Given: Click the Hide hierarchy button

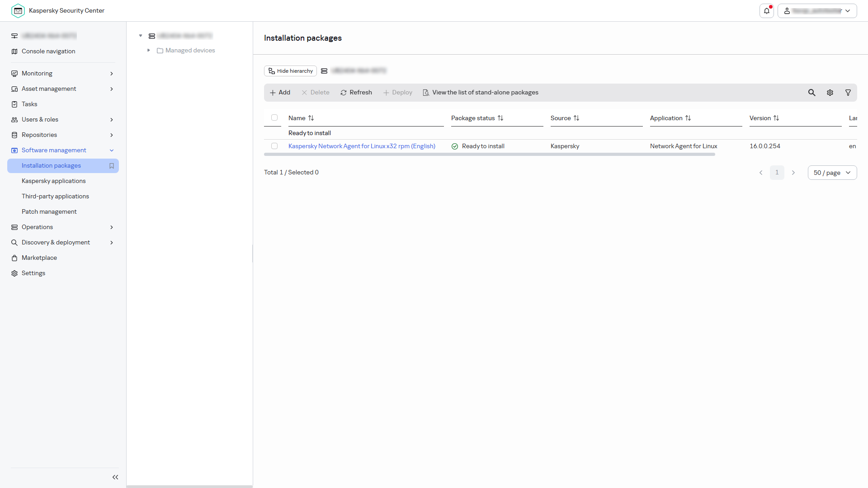Looking at the screenshot, I should (x=290, y=71).
